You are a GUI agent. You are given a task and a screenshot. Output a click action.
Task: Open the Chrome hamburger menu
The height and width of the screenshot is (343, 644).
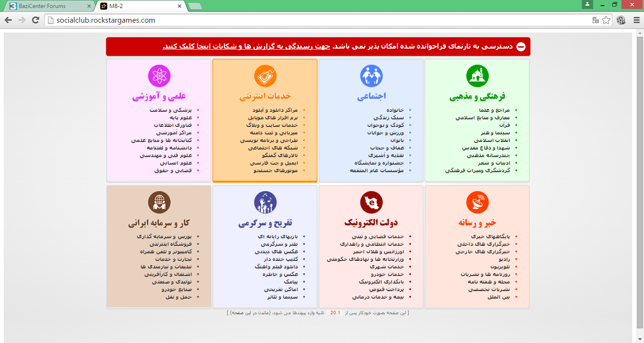pyautogui.click(x=636, y=20)
